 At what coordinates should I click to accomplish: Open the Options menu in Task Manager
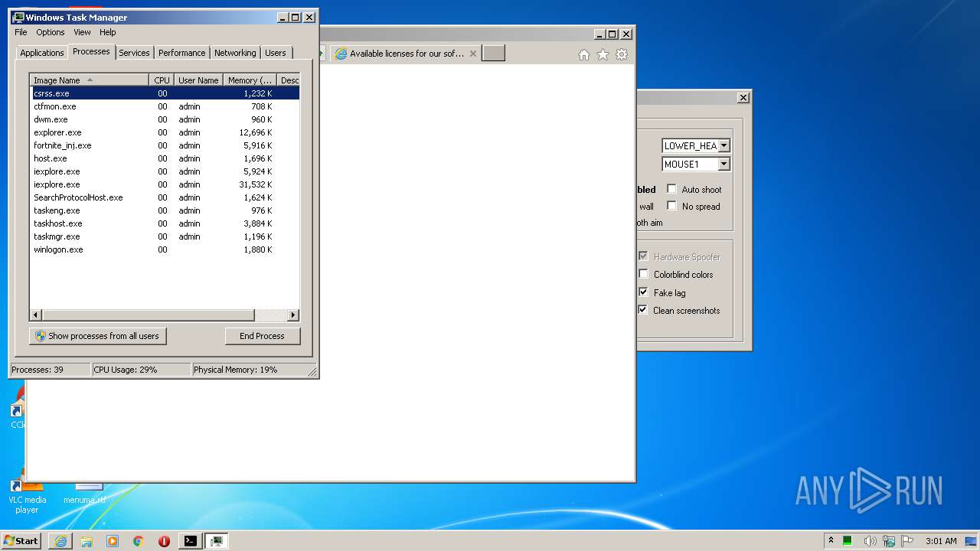(x=51, y=32)
